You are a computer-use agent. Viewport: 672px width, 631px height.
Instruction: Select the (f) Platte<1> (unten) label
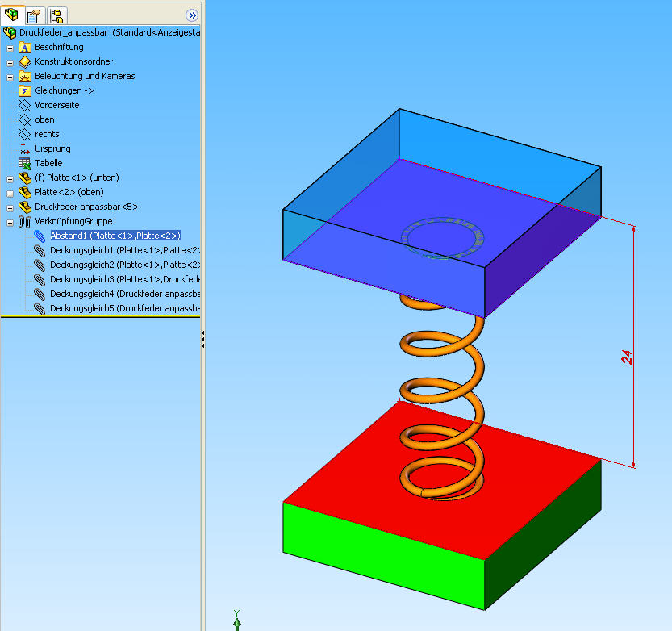pos(77,178)
